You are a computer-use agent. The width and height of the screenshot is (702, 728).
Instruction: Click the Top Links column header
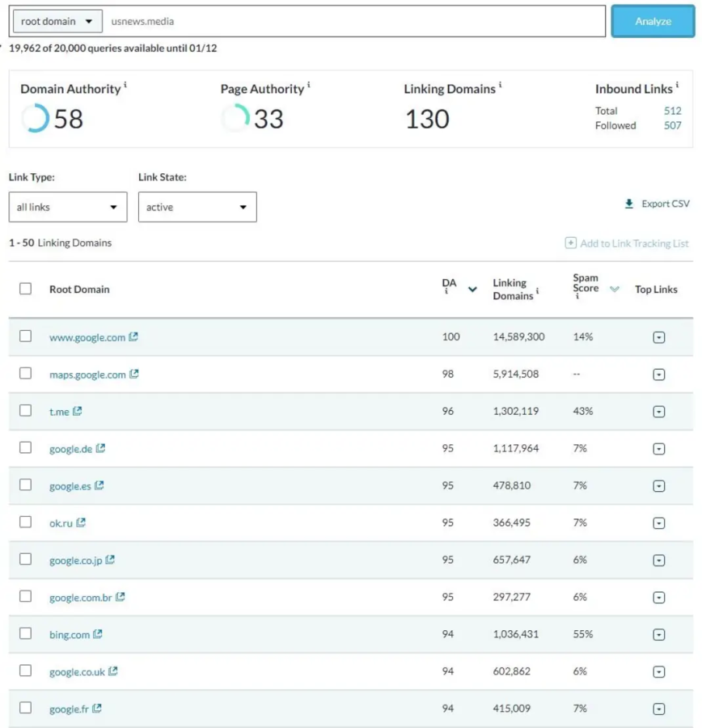tap(656, 290)
